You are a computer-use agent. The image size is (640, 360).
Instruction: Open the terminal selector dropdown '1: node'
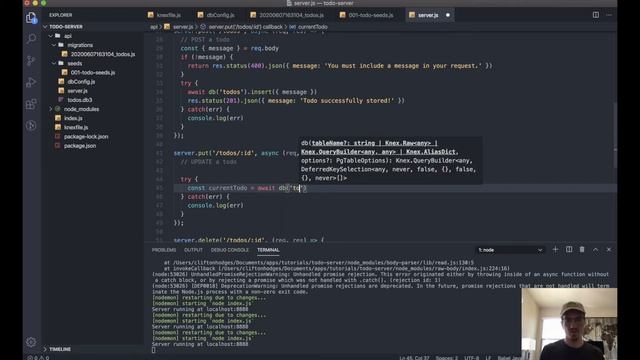(510, 250)
